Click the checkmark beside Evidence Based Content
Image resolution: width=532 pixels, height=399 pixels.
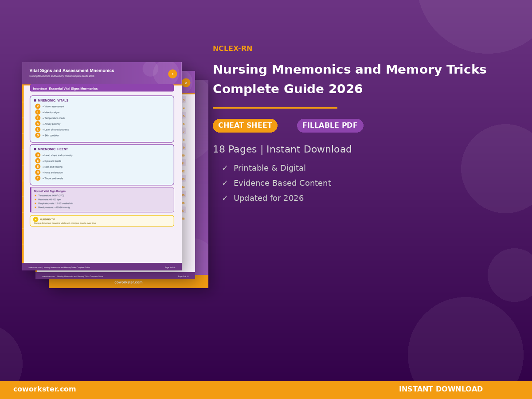(225, 184)
